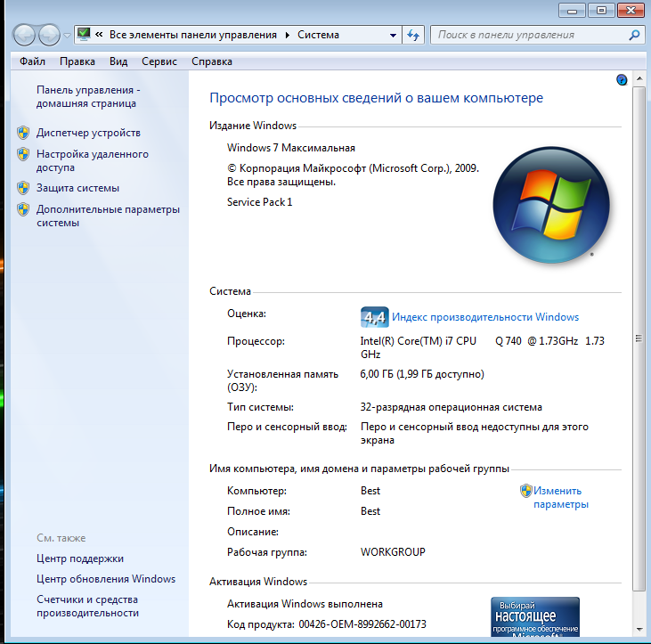Viewport: 651px width, 644px height.
Task: Click Активация Windows выполнена text
Action: 305,604
